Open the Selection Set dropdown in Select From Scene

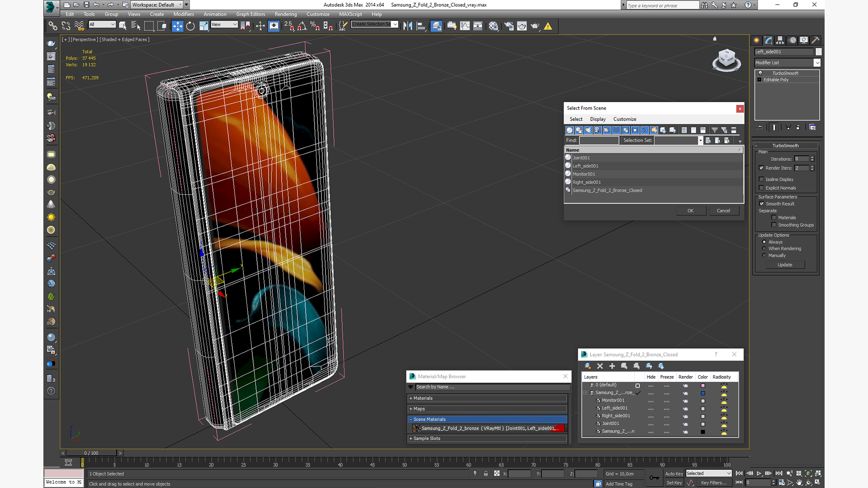pyautogui.click(x=700, y=141)
